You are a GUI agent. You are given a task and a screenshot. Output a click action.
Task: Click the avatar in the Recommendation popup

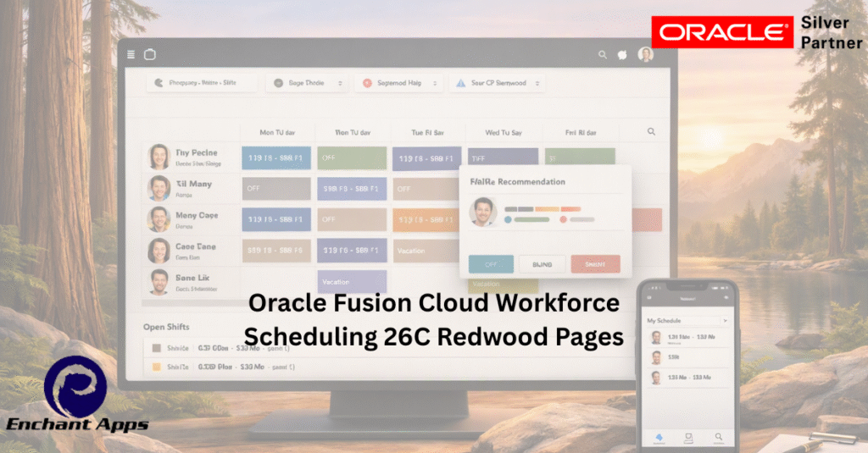[x=482, y=212]
